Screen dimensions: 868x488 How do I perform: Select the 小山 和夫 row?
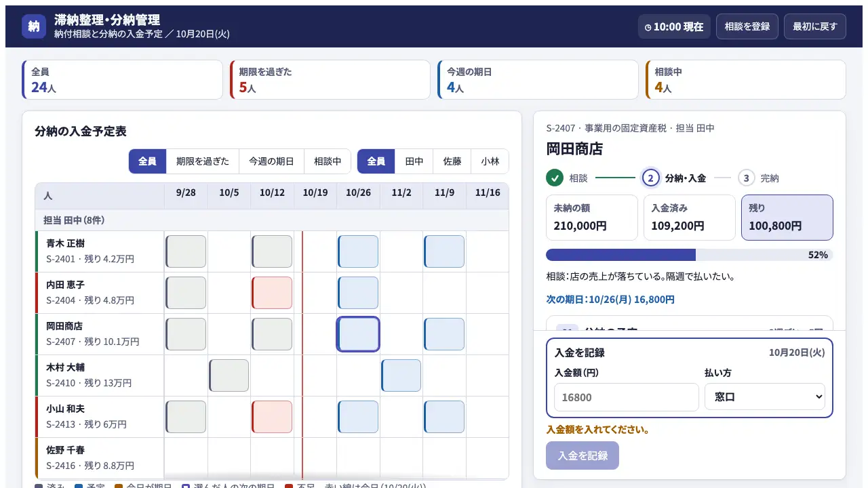point(100,417)
